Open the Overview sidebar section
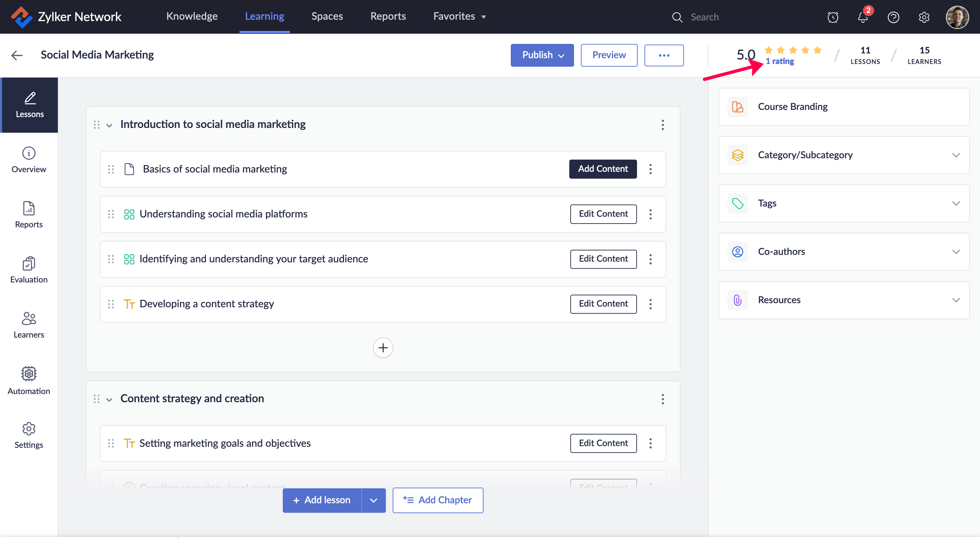980x539 pixels. 29,160
